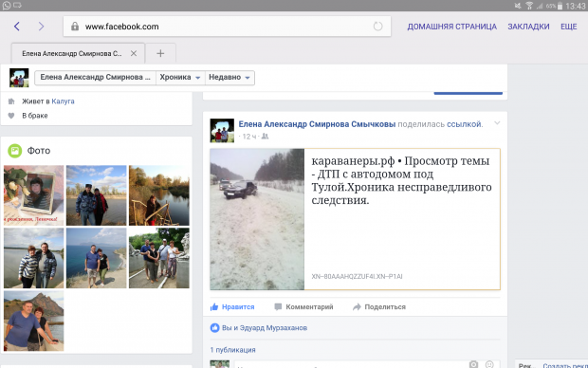Screen dimensions: 588x368
Task: Open photo of couple above sea coast
Action: pyautogui.click(x=97, y=258)
